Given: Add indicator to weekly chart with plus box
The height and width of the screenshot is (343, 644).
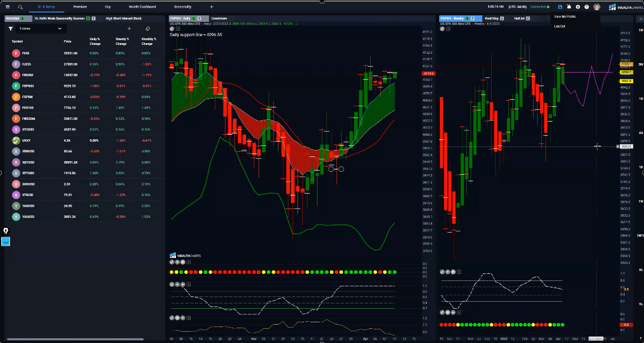Looking at the screenshot, I should 448,29.
